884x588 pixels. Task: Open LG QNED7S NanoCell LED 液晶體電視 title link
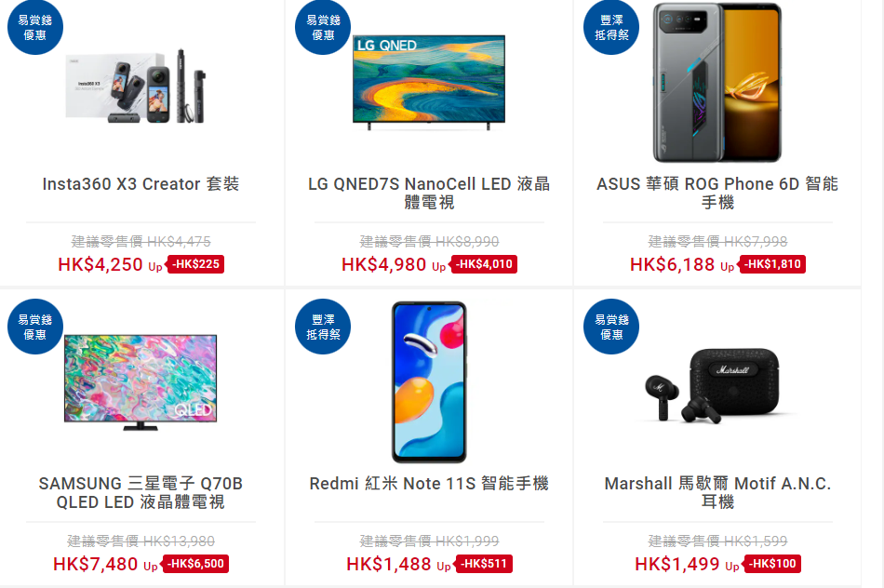click(429, 193)
